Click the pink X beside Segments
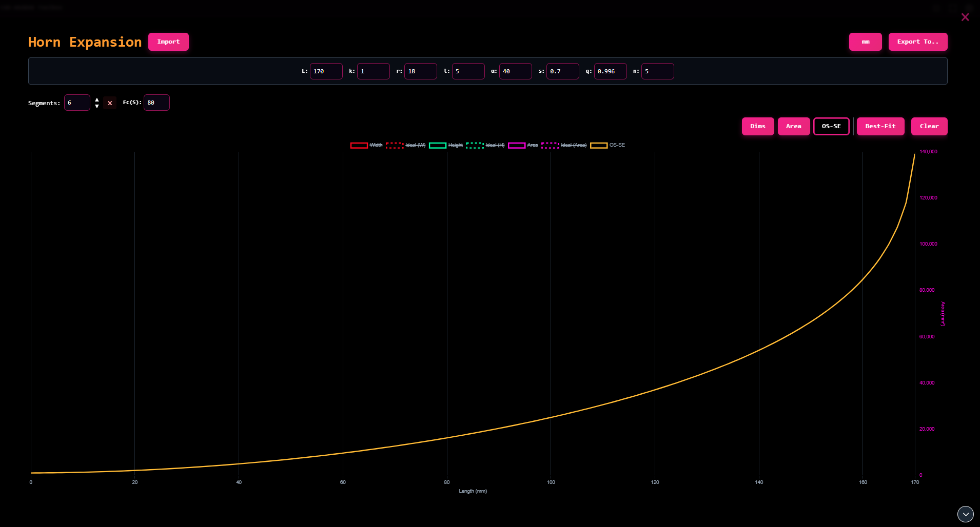 point(110,103)
